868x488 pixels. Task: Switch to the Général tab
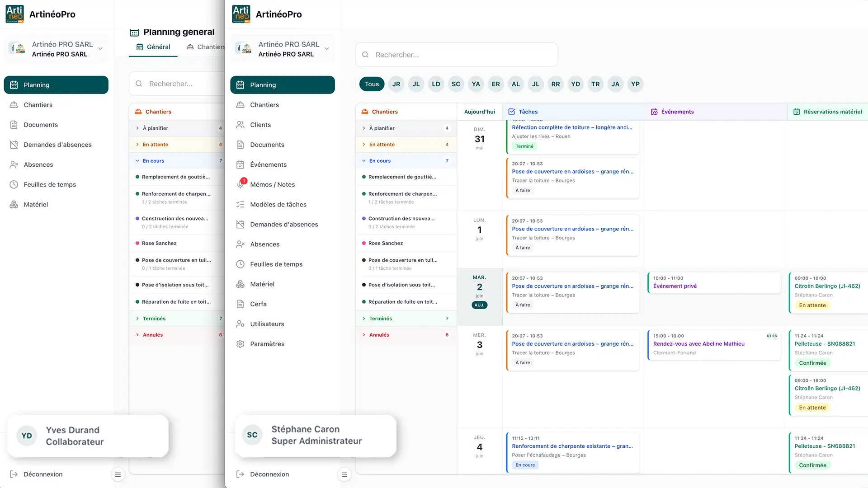click(x=153, y=47)
